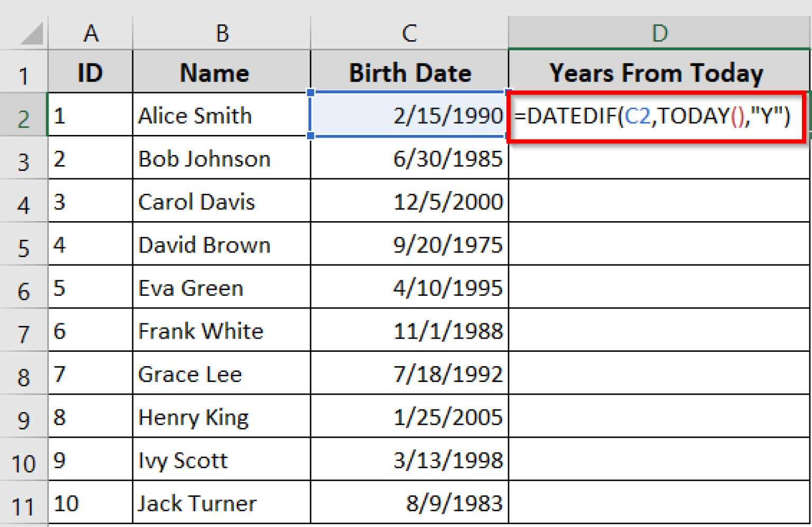Click the 12/5/2000 date cell
The image size is (812, 527).
click(409, 202)
